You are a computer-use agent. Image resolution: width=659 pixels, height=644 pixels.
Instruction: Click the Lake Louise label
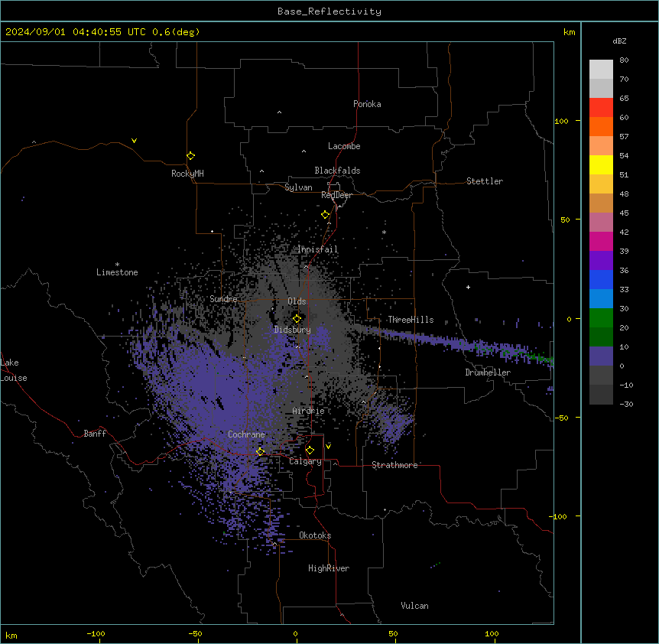[14, 370]
